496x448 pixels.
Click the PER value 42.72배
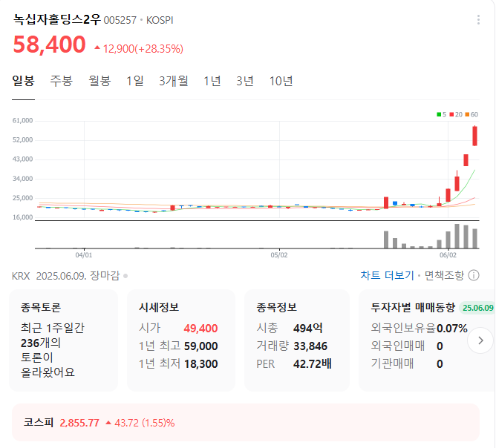[x=312, y=364]
